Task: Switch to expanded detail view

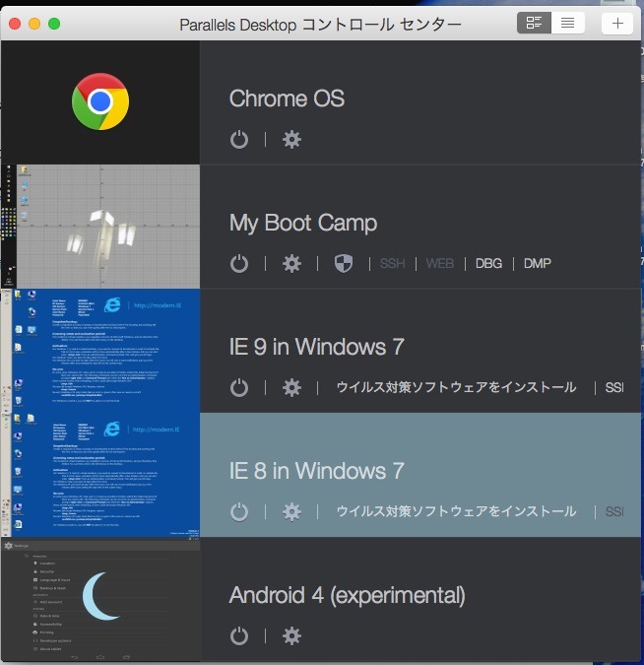Action: pyautogui.click(x=534, y=23)
